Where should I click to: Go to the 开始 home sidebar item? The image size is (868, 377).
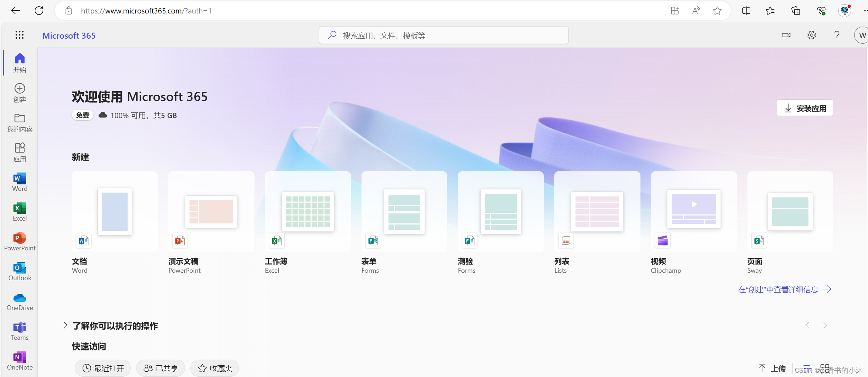20,63
